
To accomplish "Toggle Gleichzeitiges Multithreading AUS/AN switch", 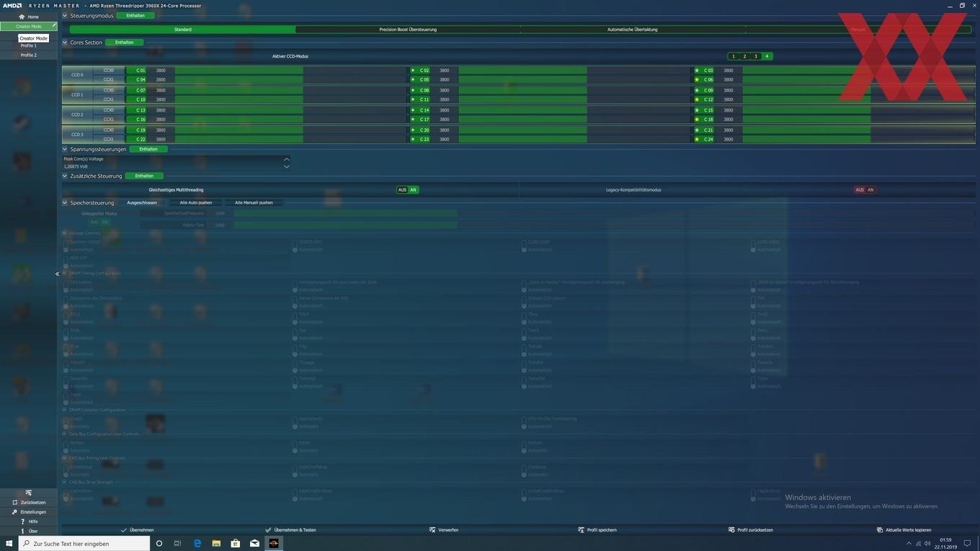I will 408,190.
